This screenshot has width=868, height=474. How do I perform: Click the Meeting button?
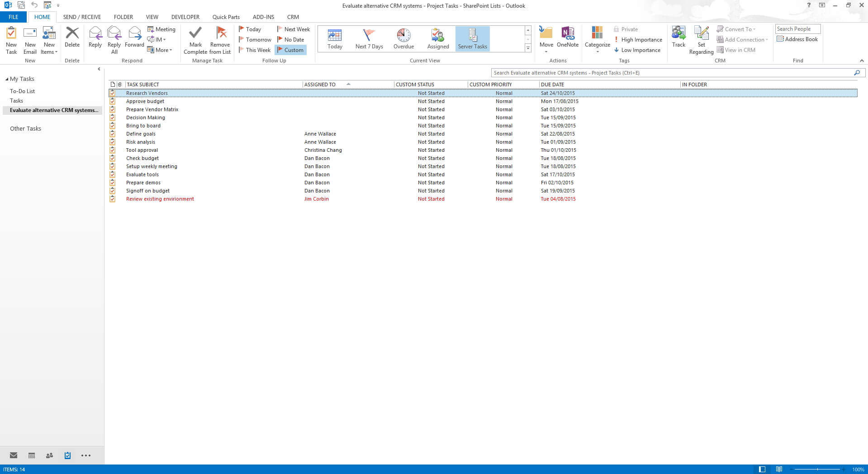(161, 29)
